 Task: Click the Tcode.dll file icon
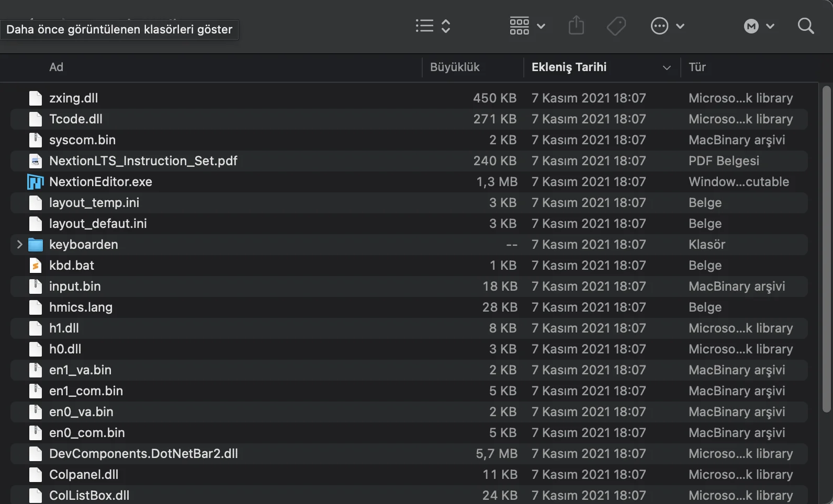tap(35, 119)
